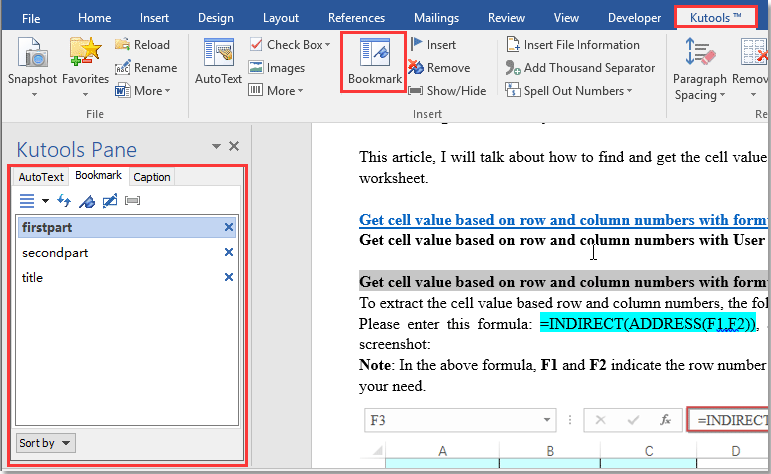Toggle show/hide bookmark brackets icon in pane

click(132, 201)
